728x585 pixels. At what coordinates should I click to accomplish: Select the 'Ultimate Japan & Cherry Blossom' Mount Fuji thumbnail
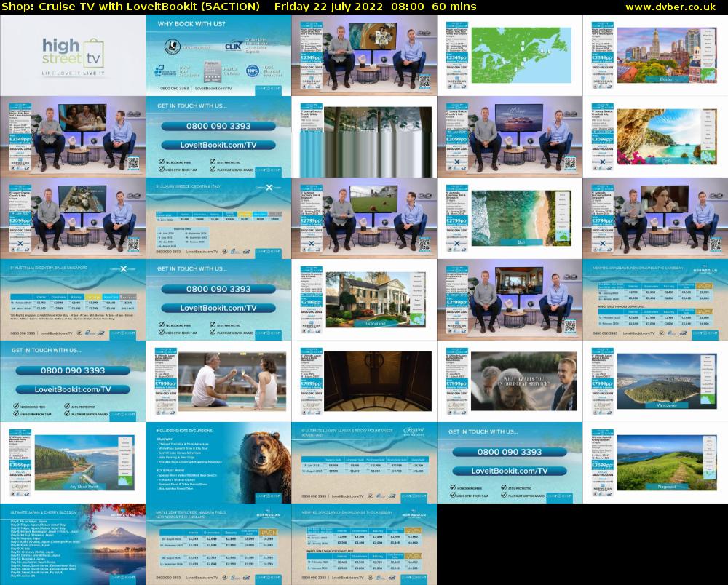coord(73,544)
